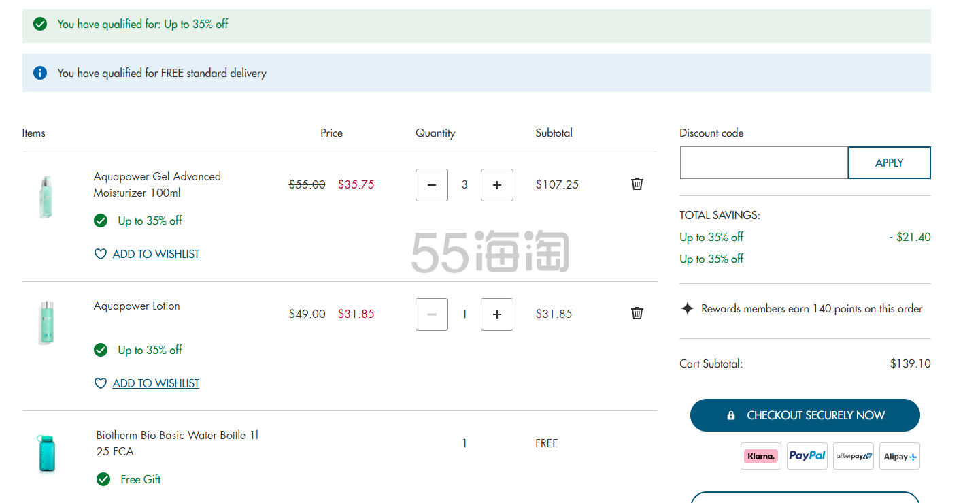Click info icon in free delivery banner
This screenshot has height=503, width=980.
tap(40, 73)
